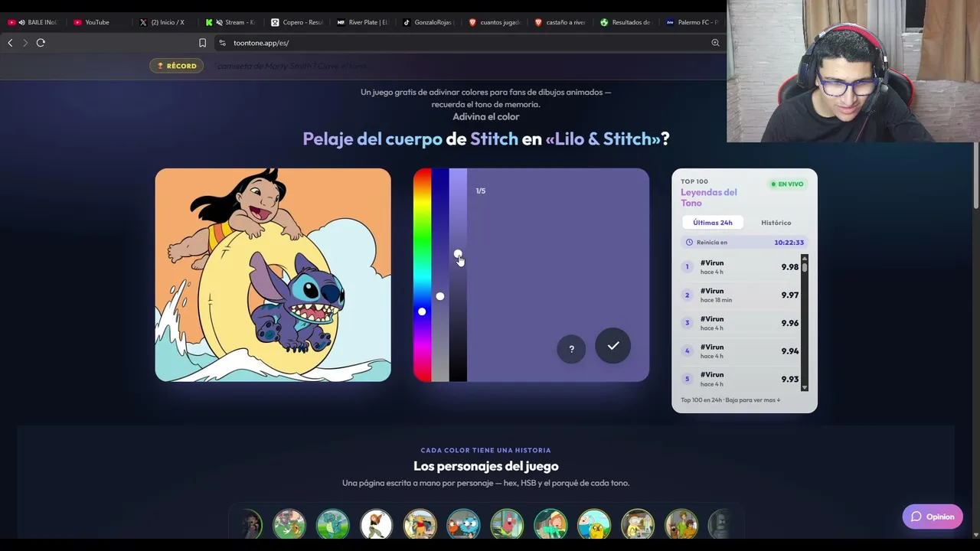Switch to the 'castaño a river' tab
The width and height of the screenshot is (980, 551).
coord(561,22)
